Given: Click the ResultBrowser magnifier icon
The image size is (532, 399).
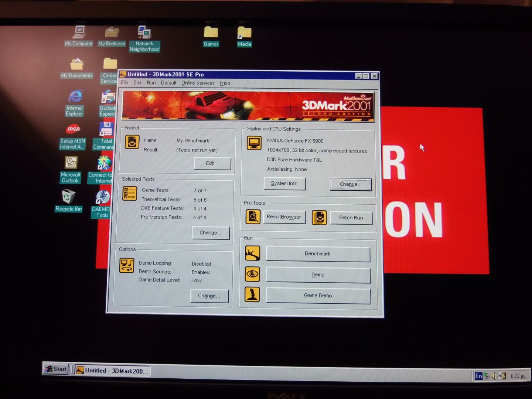Looking at the screenshot, I should pos(253,217).
